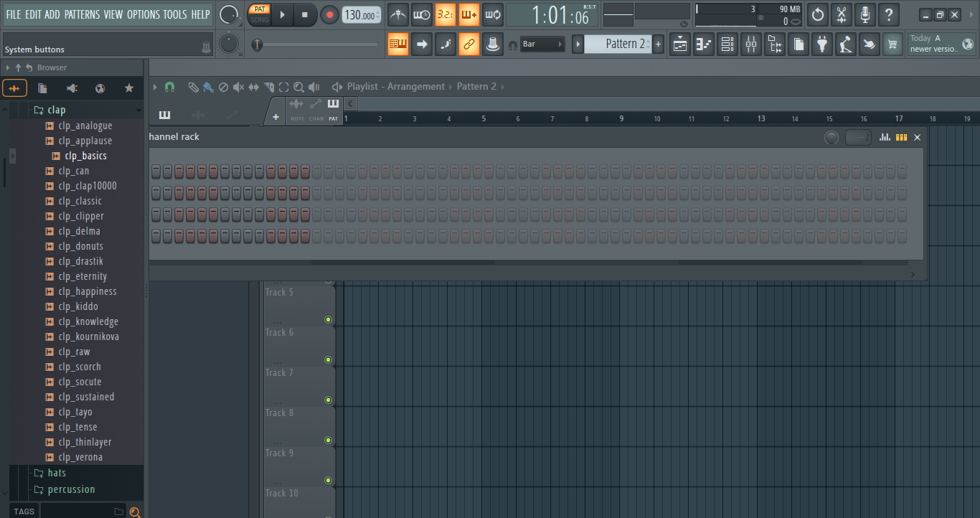Open the mixer from the toolbar
This screenshot has height=518, width=980.
751,44
